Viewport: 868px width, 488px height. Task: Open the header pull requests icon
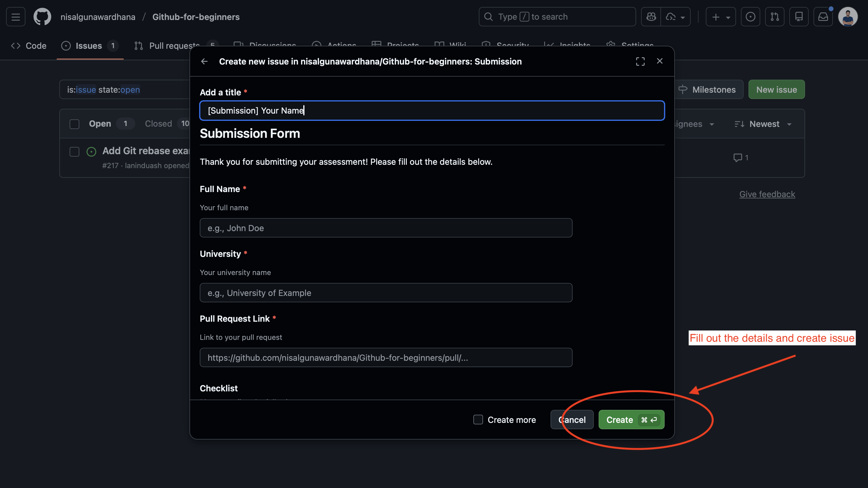tap(775, 17)
